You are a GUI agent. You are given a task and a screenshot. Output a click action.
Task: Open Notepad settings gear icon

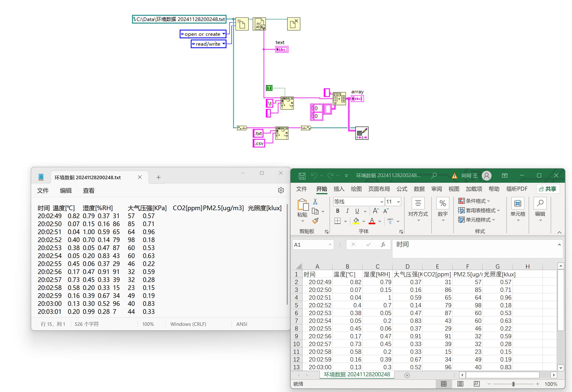coord(281,190)
